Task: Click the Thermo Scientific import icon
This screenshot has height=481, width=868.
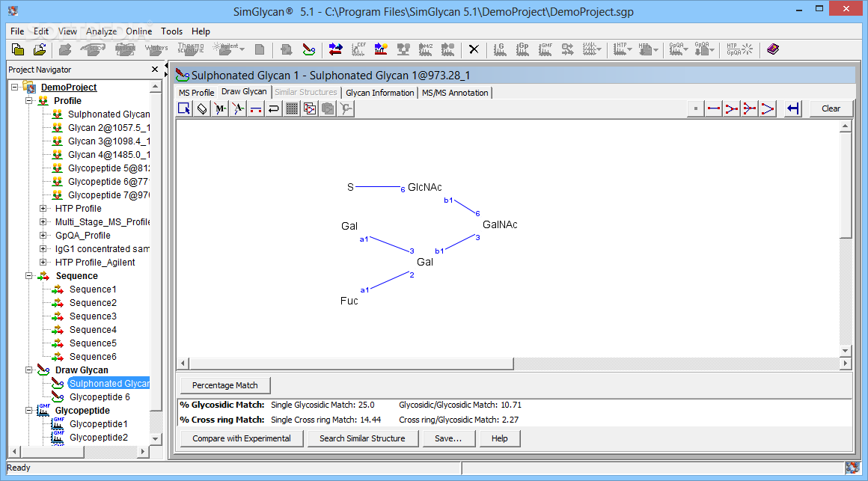Action: [x=190, y=50]
